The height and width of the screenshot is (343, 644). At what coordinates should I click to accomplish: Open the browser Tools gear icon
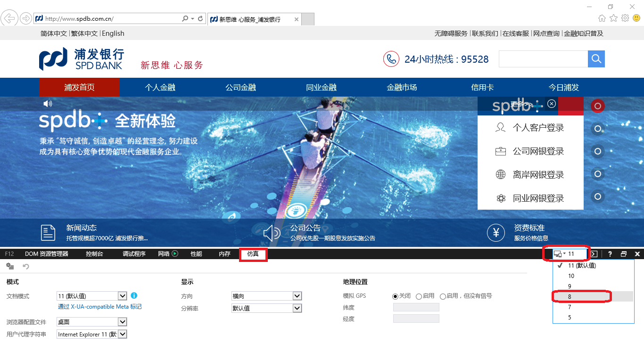pos(625,18)
